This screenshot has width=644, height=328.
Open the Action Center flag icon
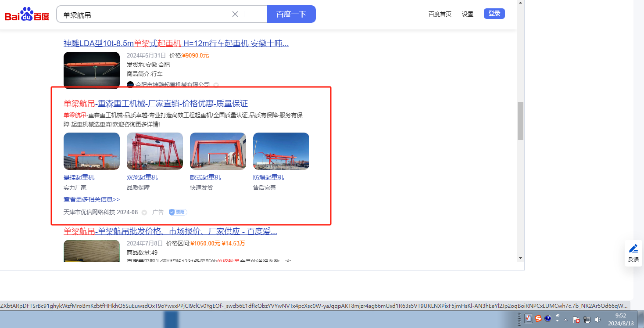tap(577, 320)
